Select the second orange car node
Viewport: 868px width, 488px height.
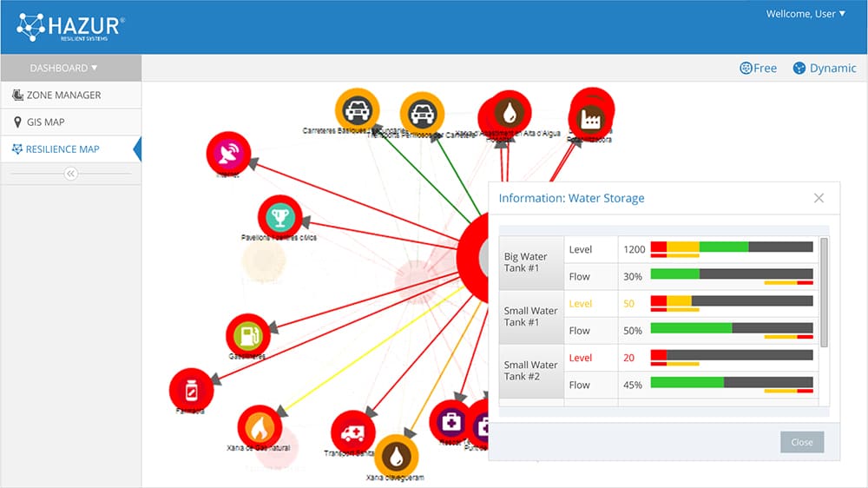[423, 114]
